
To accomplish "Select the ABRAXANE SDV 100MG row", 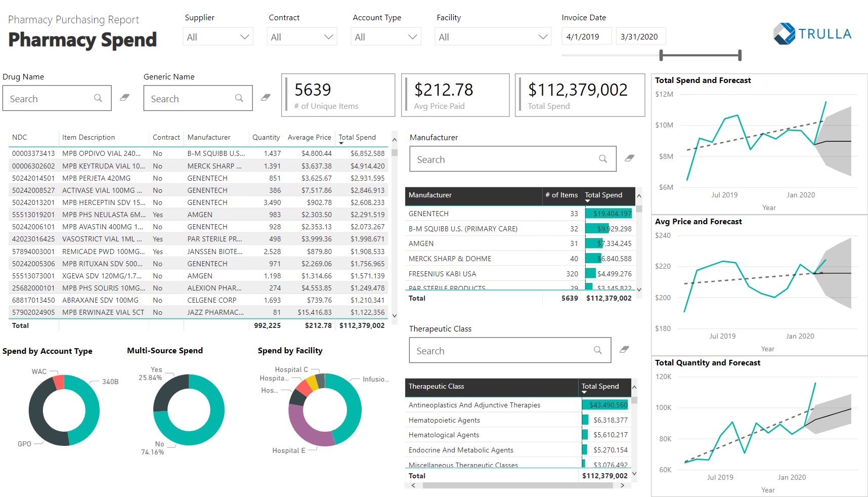I will (198, 300).
